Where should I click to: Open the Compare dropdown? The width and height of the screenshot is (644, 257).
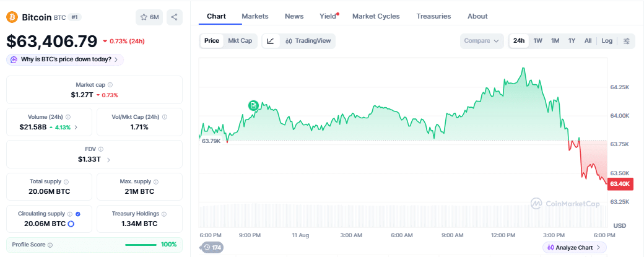click(481, 41)
